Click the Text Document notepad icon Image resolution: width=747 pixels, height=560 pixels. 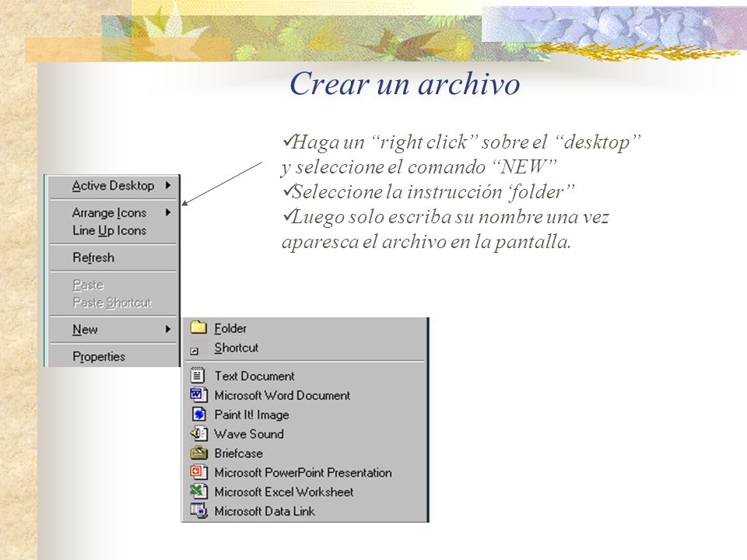click(197, 376)
